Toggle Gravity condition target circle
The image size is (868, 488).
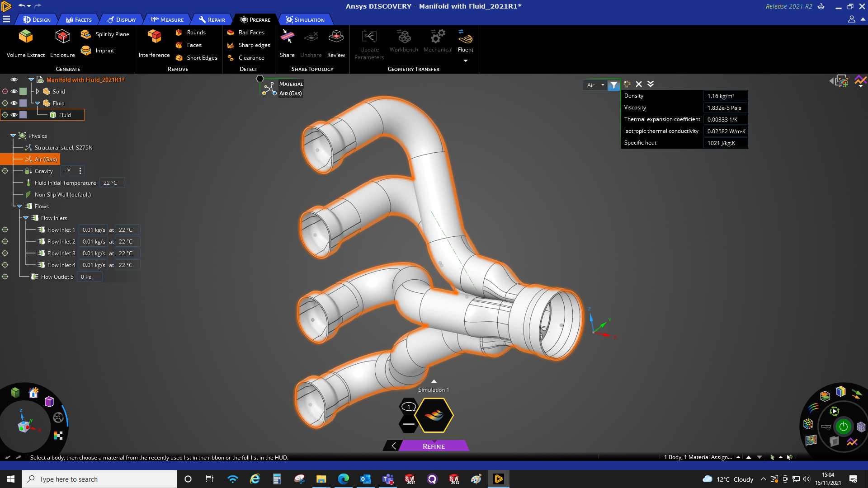[x=5, y=171]
